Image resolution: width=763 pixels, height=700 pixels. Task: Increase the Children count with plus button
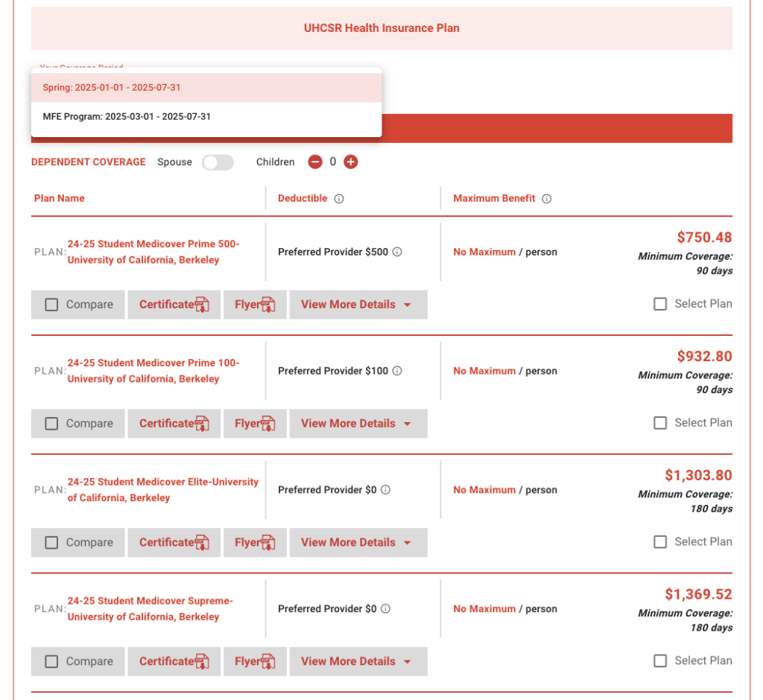tap(350, 162)
